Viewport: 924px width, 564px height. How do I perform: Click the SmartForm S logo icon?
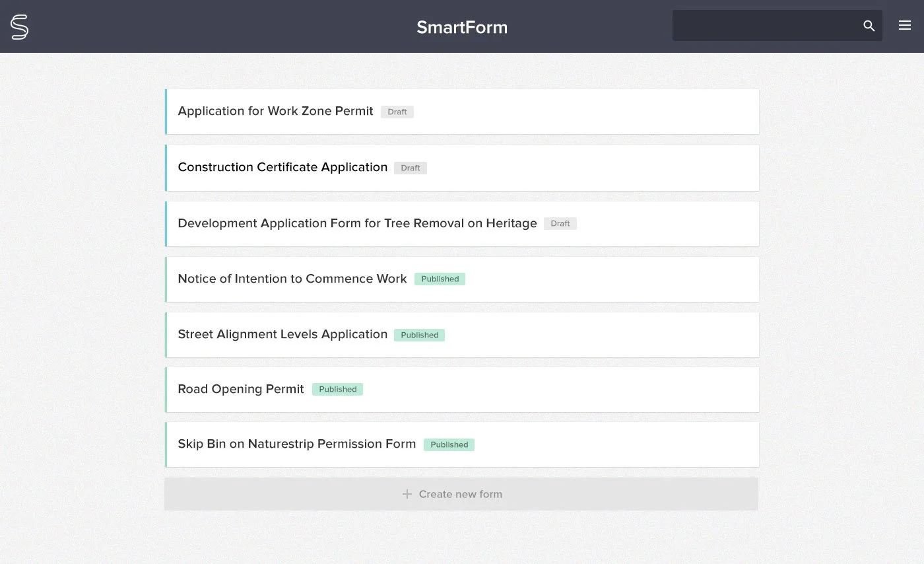pos(20,27)
